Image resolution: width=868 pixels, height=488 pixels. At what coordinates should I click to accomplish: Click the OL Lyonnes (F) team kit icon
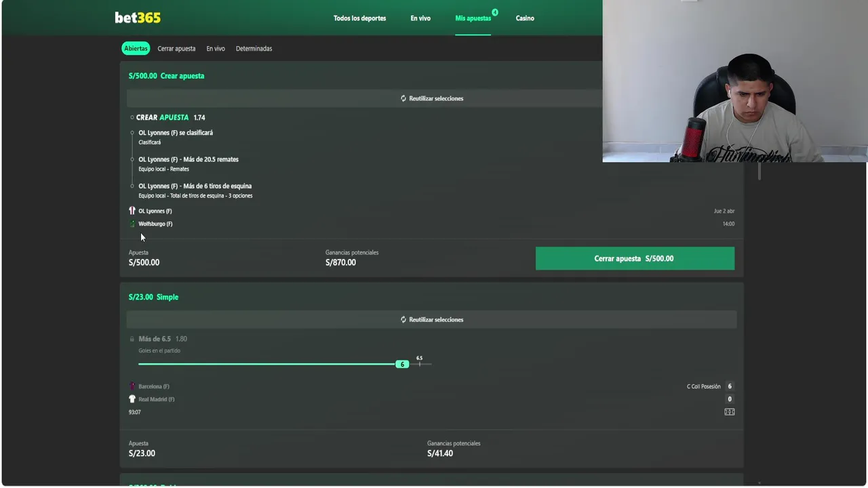pyautogui.click(x=132, y=211)
